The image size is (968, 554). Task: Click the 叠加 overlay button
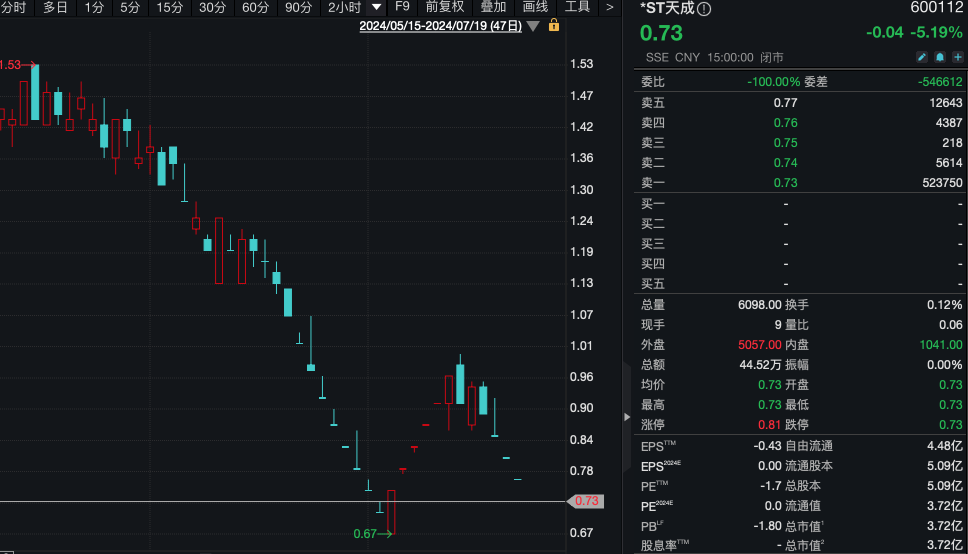(x=493, y=7)
